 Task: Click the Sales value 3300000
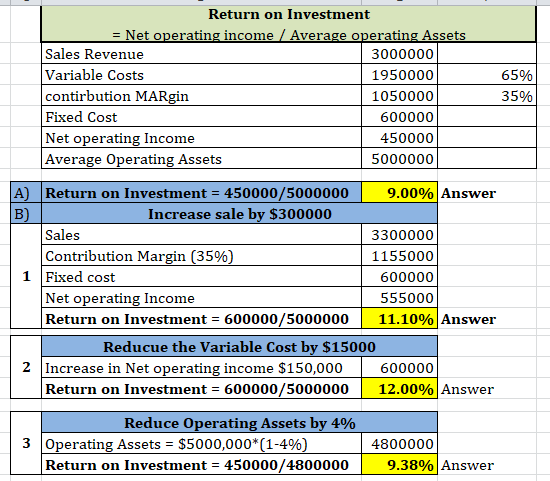pyautogui.click(x=400, y=234)
